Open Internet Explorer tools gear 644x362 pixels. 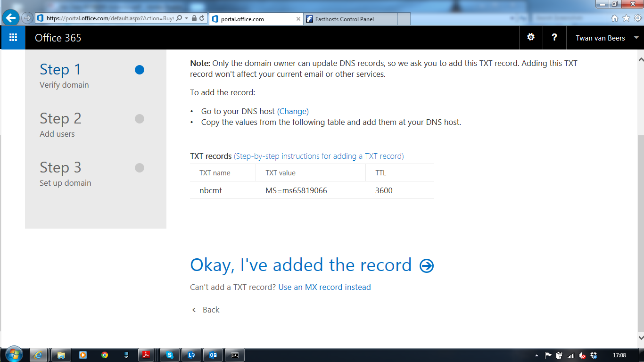coord(637,18)
